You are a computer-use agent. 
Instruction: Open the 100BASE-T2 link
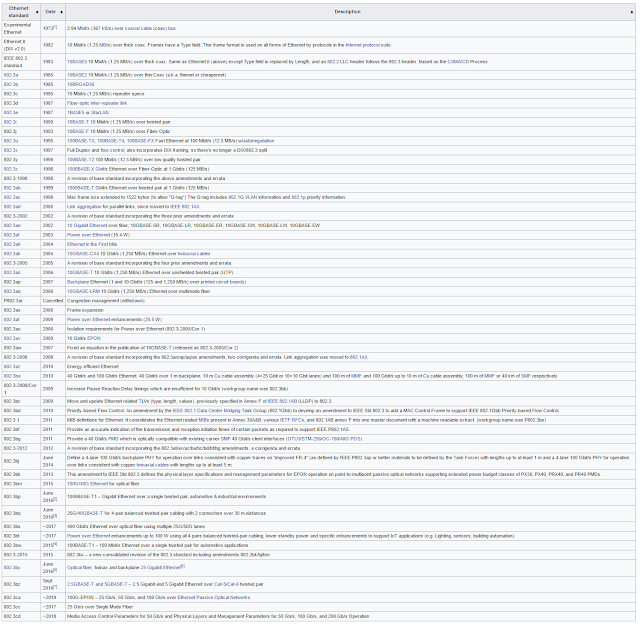(x=80, y=160)
